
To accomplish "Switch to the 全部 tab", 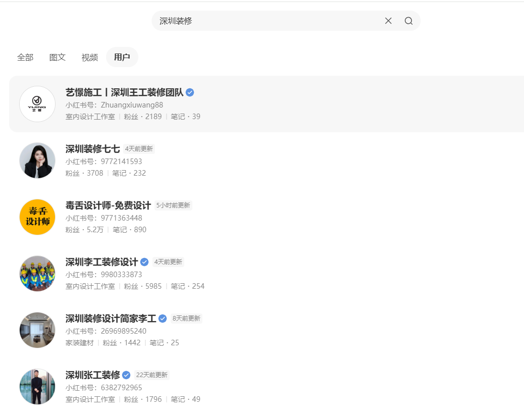I will click(x=25, y=57).
